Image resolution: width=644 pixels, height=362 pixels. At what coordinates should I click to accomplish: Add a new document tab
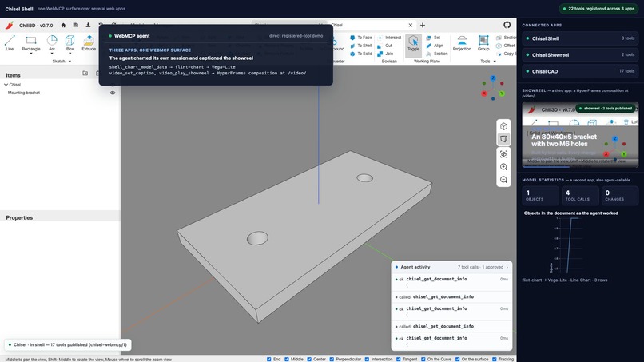pyautogui.click(x=422, y=25)
